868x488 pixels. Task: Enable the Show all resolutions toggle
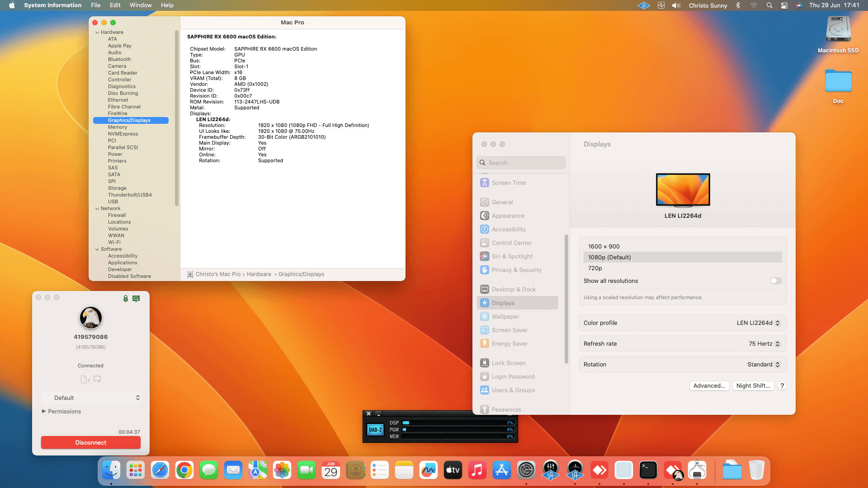point(776,281)
